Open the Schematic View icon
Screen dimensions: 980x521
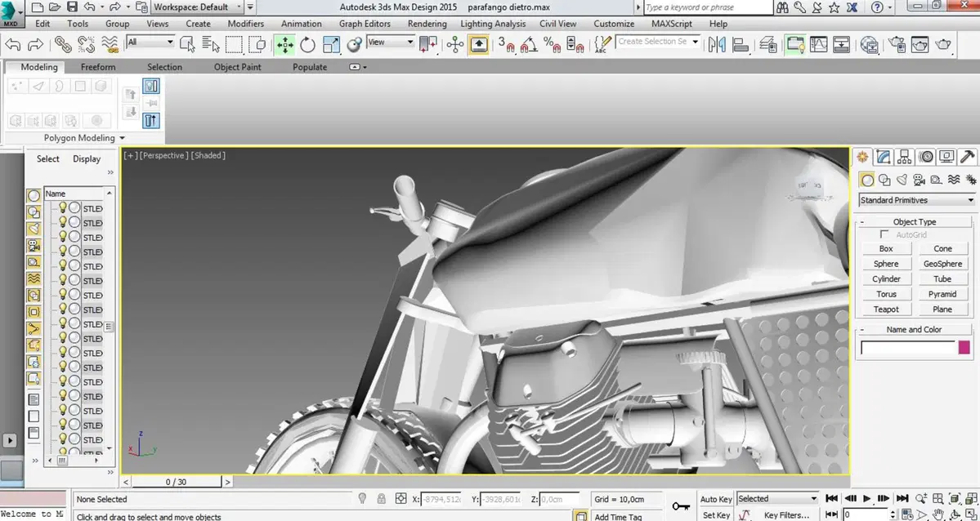point(842,44)
